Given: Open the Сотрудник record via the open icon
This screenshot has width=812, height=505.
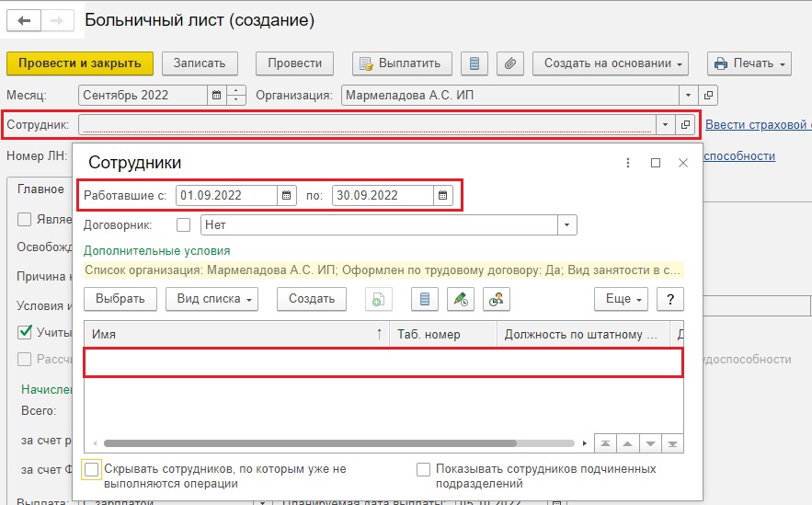Looking at the screenshot, I should click(x=685, y=125).
